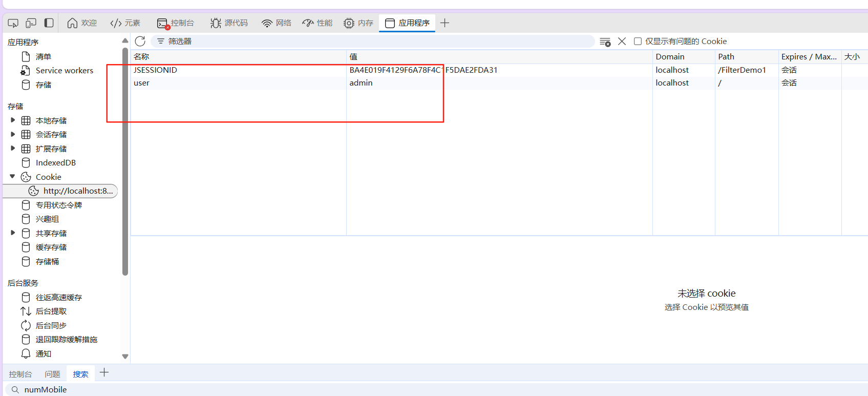Open 后台提取 item
The image size is (868, 396).
51,311
